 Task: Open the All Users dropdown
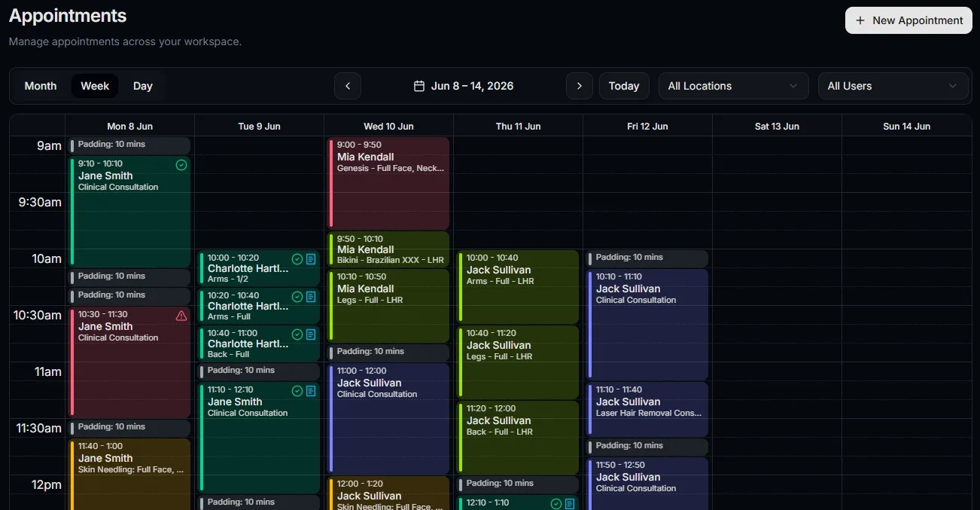point(893,86)
